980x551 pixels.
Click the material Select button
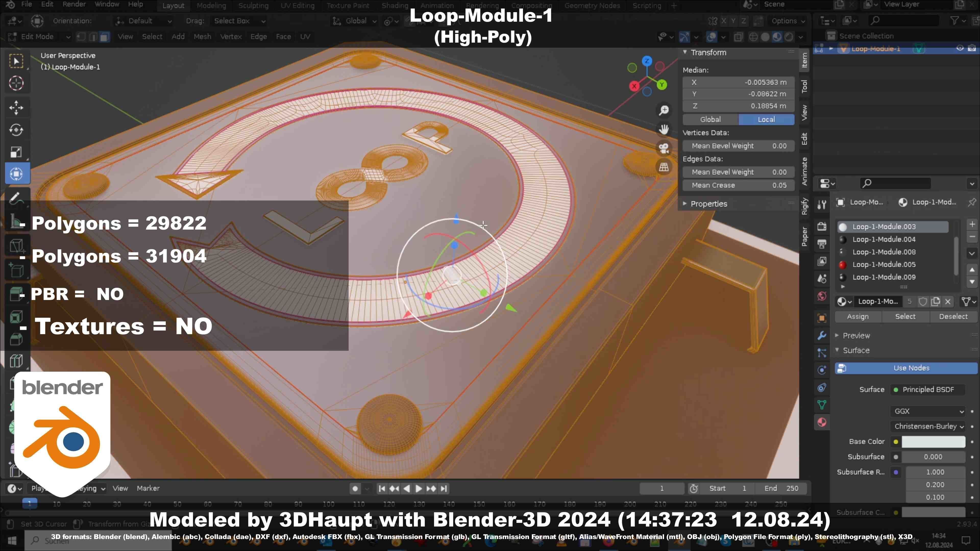coord(905,317)
